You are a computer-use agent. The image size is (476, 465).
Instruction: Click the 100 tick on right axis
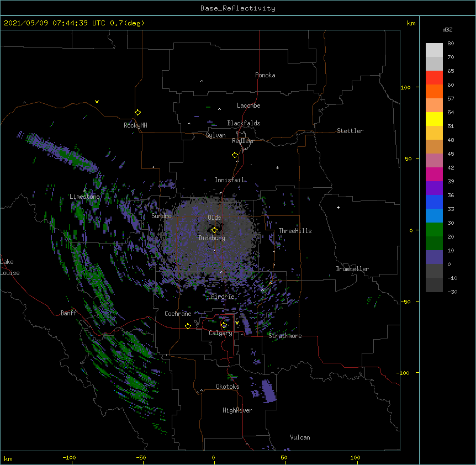[405, 87]
